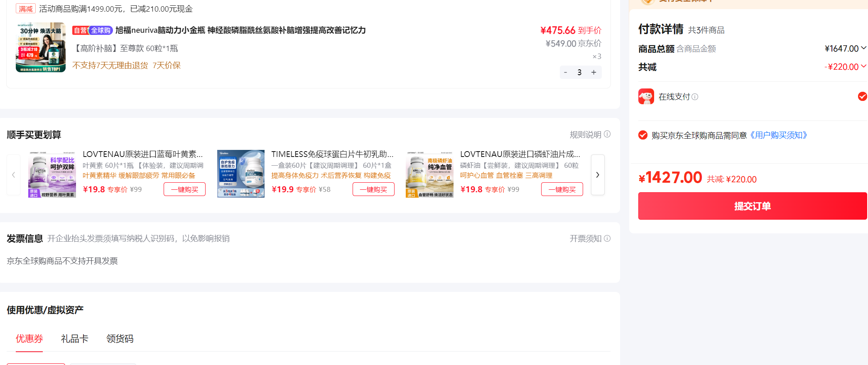Click the 开票须知 info icon
Viewport: 868px width, 365px height.
[x=607, y=238]
